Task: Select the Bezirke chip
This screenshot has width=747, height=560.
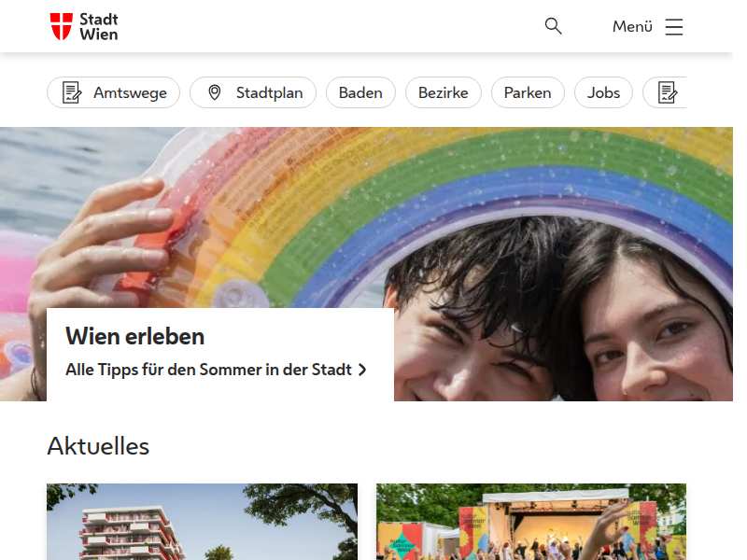Action: [x=443, y=92]
